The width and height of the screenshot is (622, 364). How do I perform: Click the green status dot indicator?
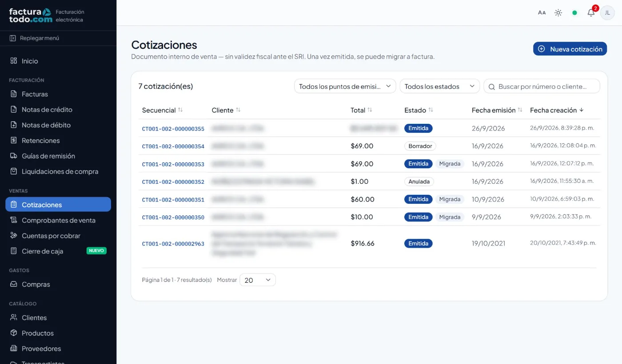click(574, 13)
